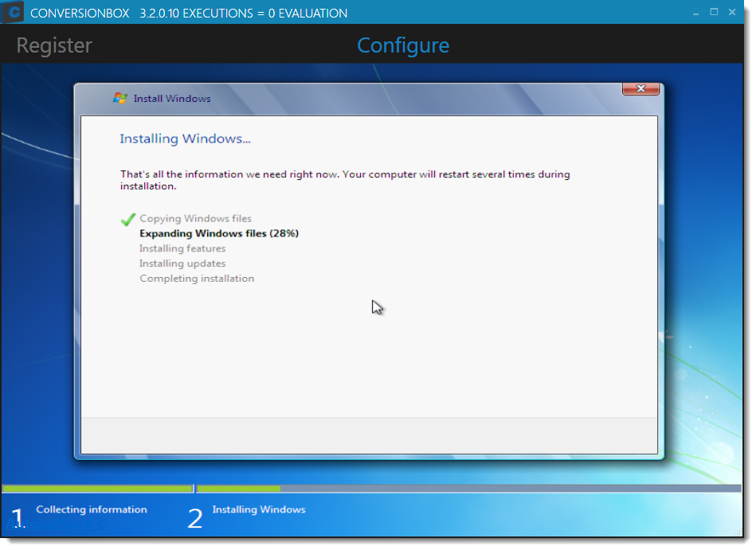
Task: Open the Register tab
Action: click(54, 45)
